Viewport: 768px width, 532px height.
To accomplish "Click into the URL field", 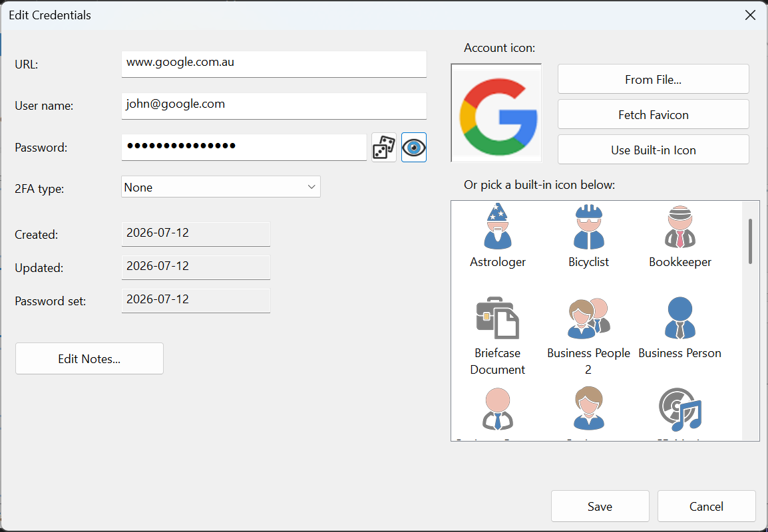I will 274,64.
